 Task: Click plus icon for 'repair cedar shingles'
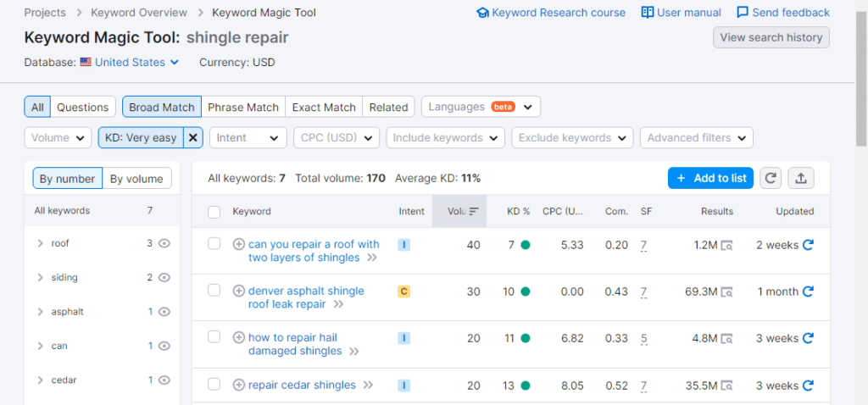click(238, 385)
